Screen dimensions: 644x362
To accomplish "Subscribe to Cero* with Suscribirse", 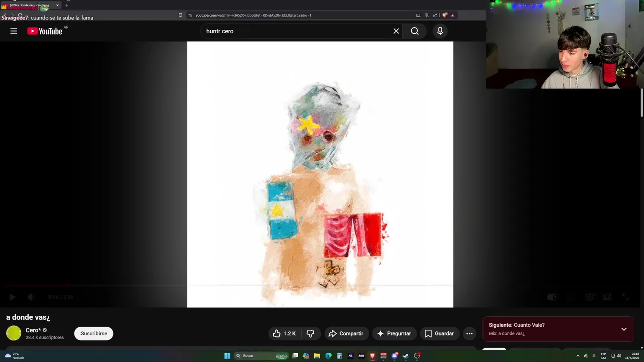I will (x=94, y=333).
